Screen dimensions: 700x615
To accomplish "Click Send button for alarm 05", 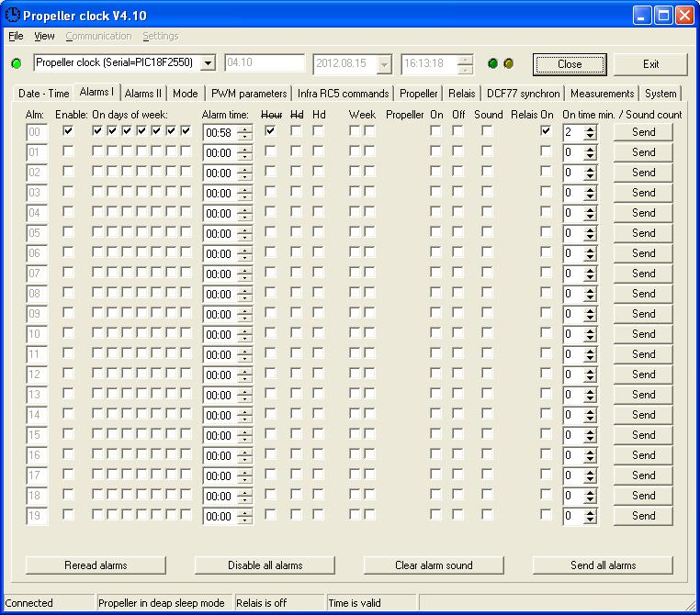I will [x=643, y=233].
